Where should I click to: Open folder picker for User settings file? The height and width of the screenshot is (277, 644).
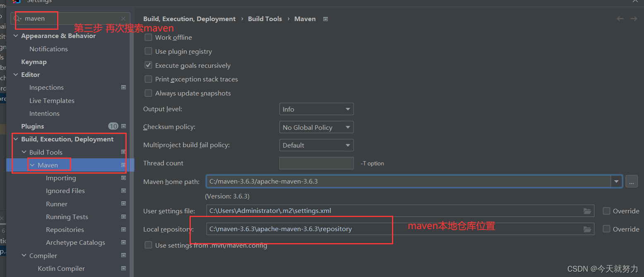coord(587,211)
